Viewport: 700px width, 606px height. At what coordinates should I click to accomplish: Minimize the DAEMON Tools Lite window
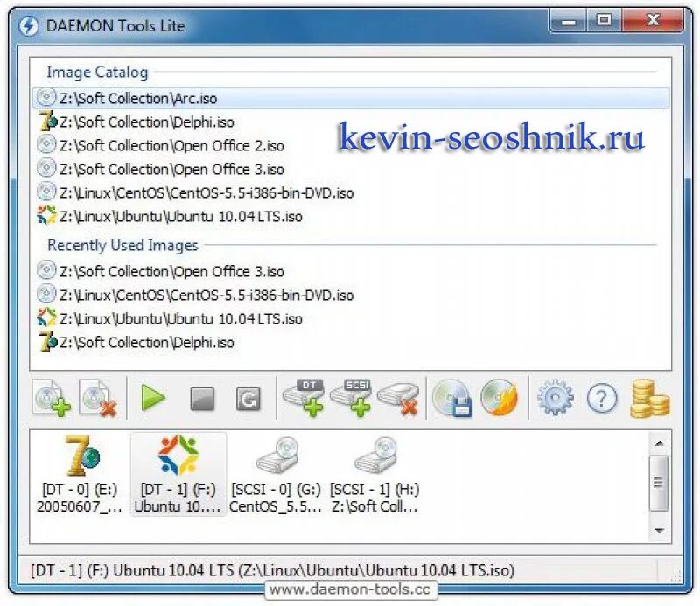[x=568, y=21]
